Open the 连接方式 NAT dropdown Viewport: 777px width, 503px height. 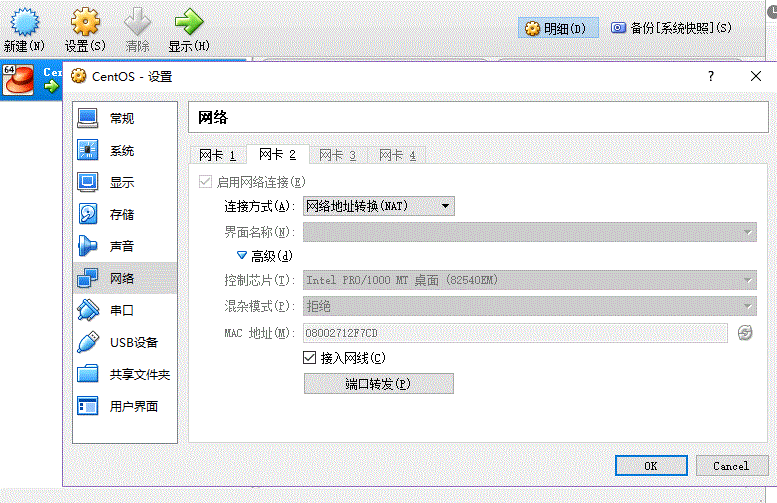tap(379, 206)
